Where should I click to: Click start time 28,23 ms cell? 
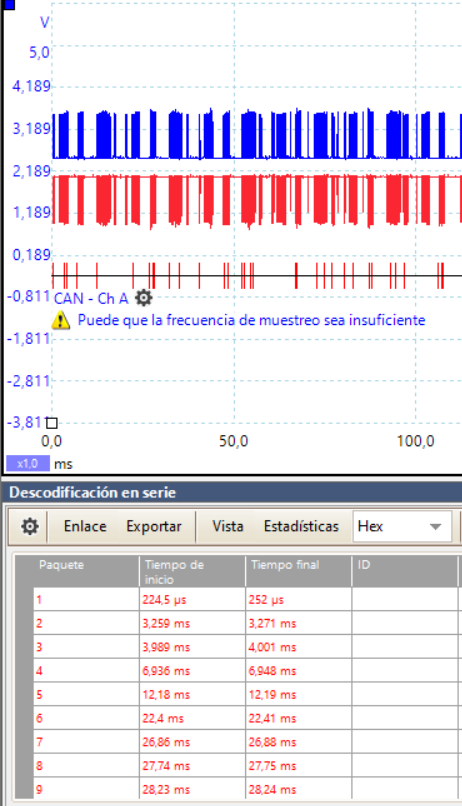click(193, 789)
